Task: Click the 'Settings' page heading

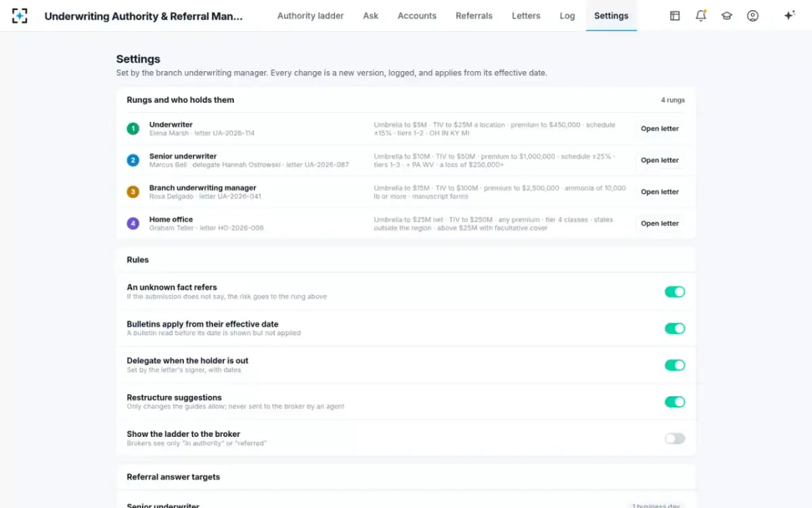Action: click(x=138, y=59)
